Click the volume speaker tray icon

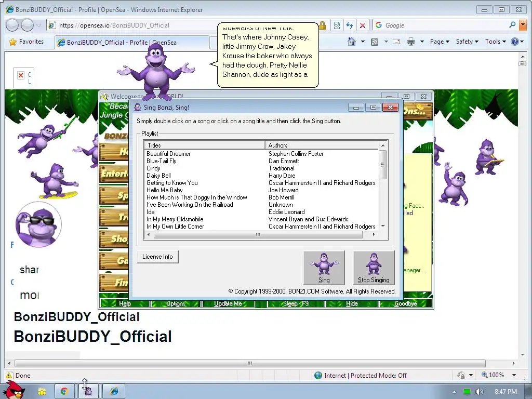(479, 392)
